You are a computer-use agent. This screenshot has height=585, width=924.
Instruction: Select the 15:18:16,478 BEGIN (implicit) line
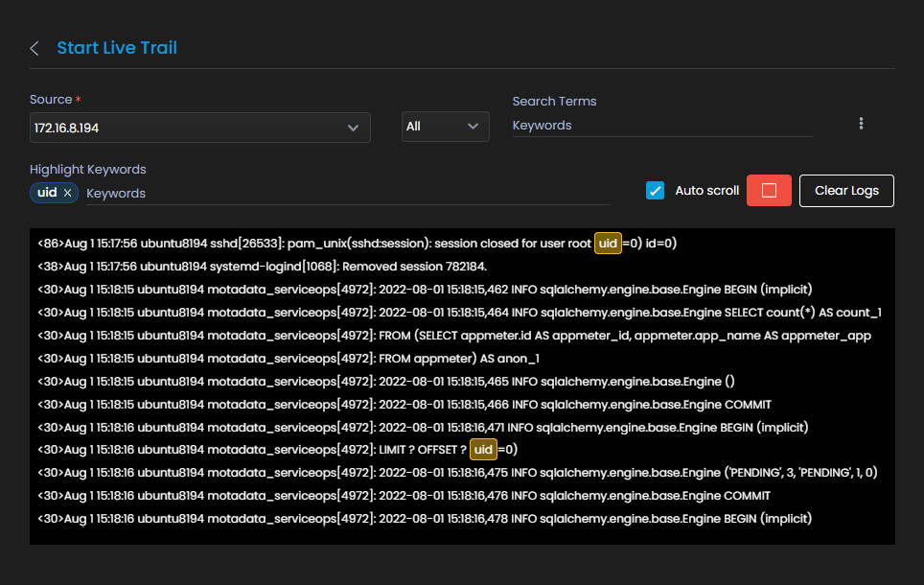pyautogui.click(x=425, y=519)
